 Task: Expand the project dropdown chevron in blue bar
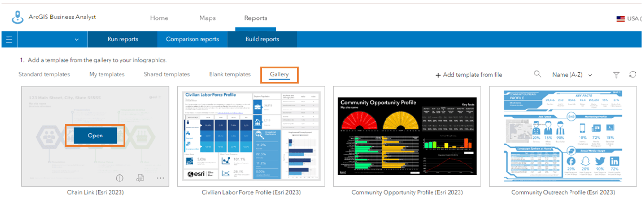pyautogui.click(x=77, y=40)
